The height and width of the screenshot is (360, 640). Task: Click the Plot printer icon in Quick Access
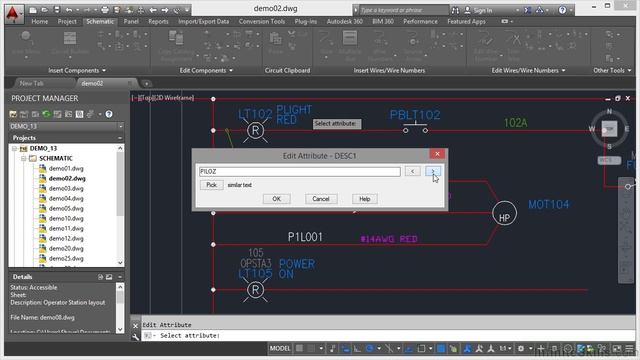point(105,10)
